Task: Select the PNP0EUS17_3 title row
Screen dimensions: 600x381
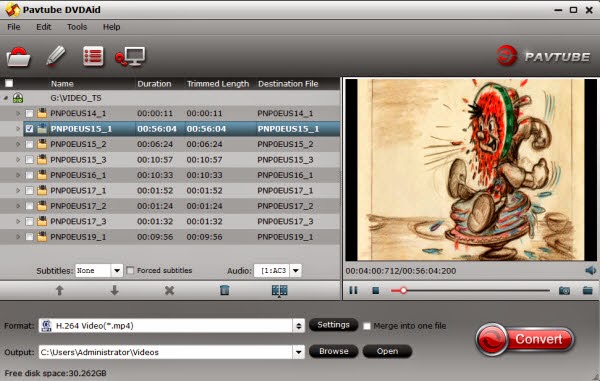Action: click(x=170, y=221)
